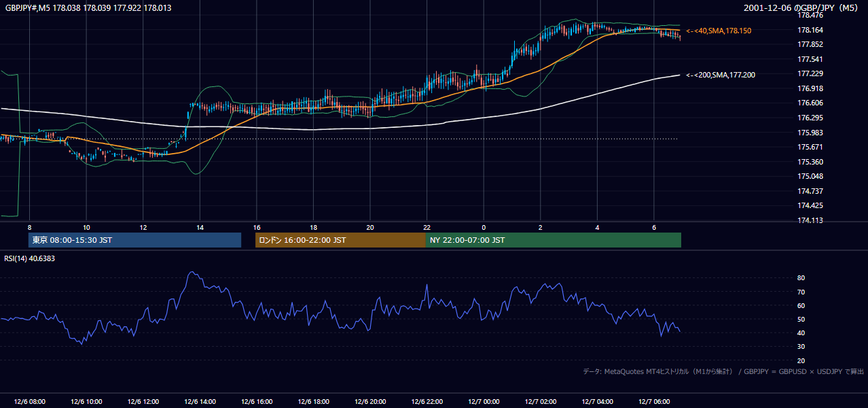Click the 12/6 14:00 time label
868x408 pixels.
200,402
